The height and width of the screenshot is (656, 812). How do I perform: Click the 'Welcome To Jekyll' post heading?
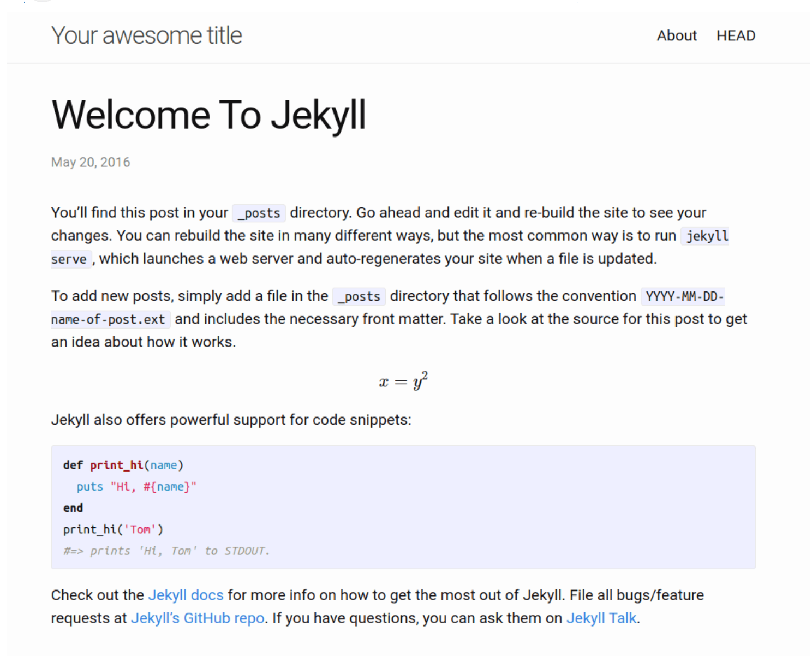coord(208,115)
